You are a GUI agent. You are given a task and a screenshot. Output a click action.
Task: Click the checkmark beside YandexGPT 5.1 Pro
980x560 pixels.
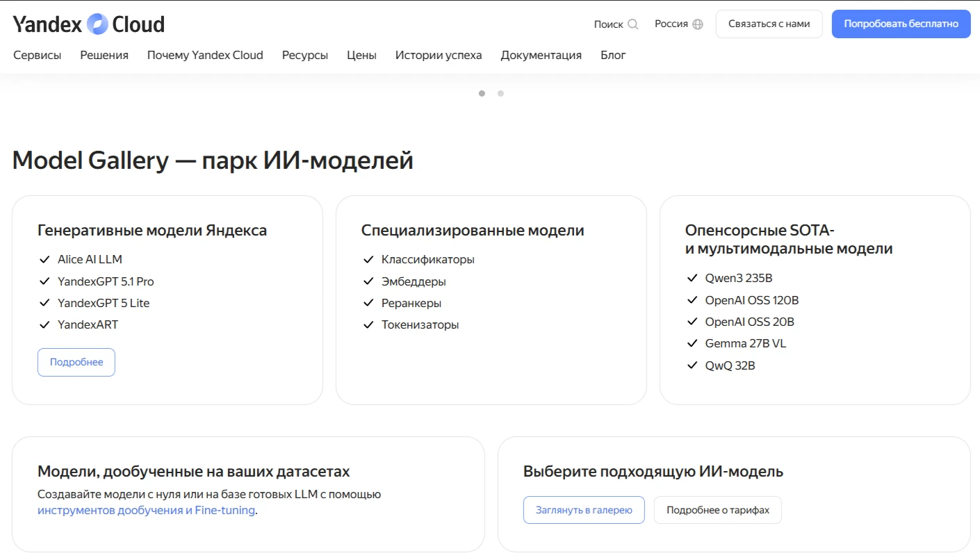coord(44,281)
